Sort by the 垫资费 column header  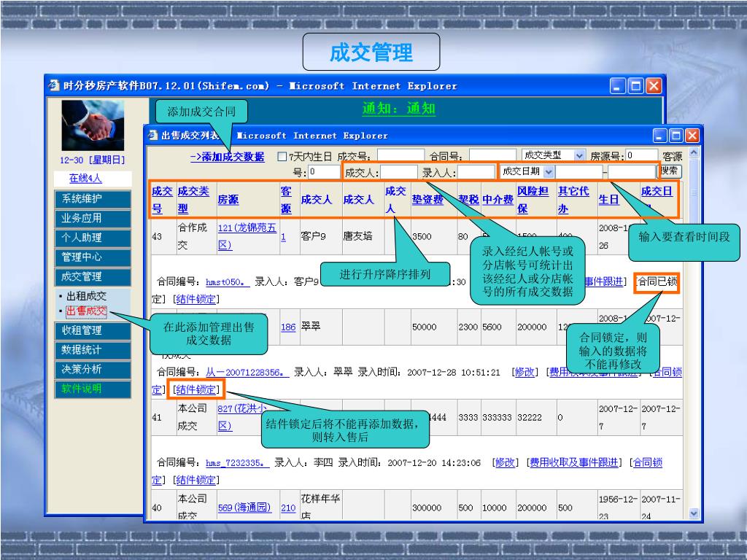point(427,200)
